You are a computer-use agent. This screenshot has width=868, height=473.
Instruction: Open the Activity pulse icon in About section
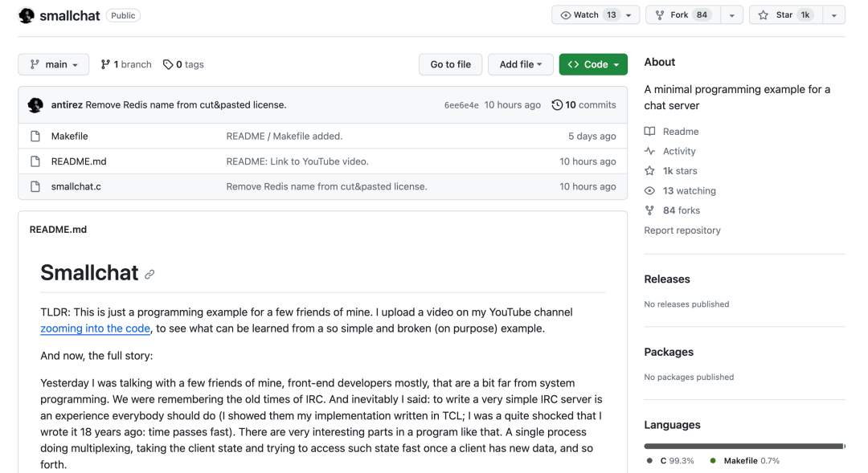(x=651, y=151)
